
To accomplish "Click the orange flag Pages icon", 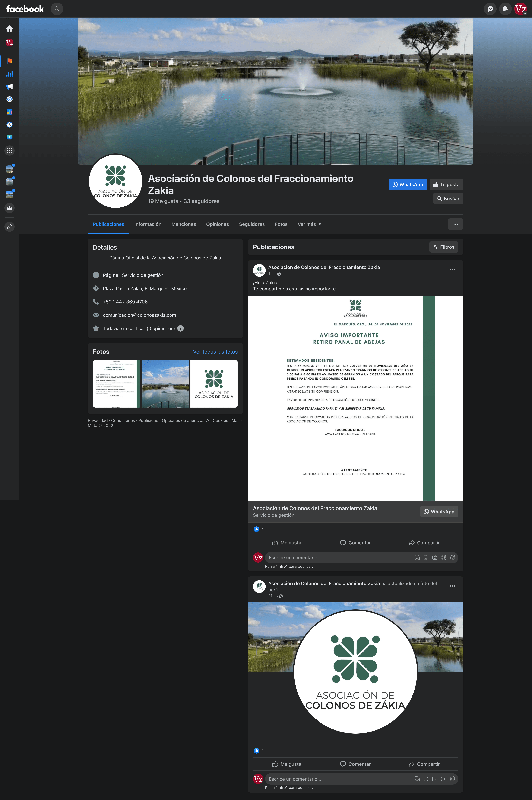I will pos(9,61).
